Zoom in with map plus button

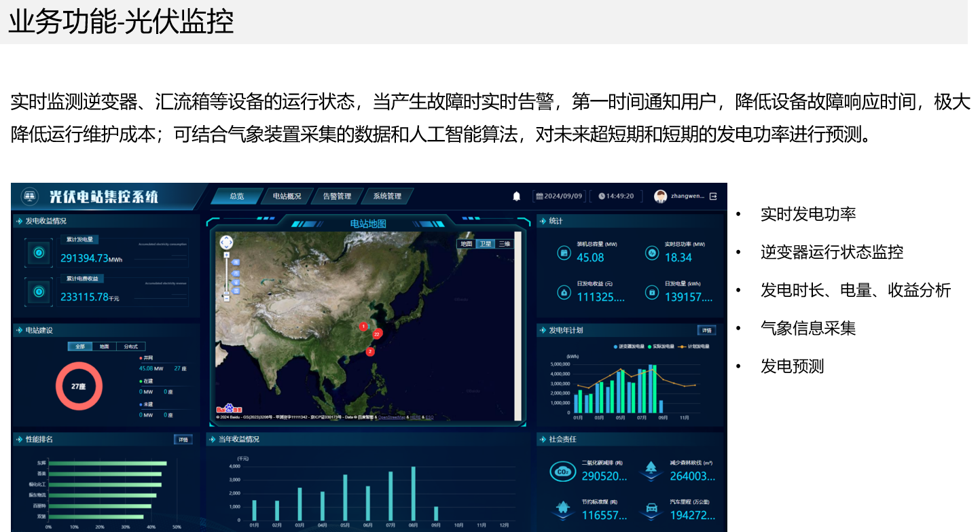tap(226, 255)
